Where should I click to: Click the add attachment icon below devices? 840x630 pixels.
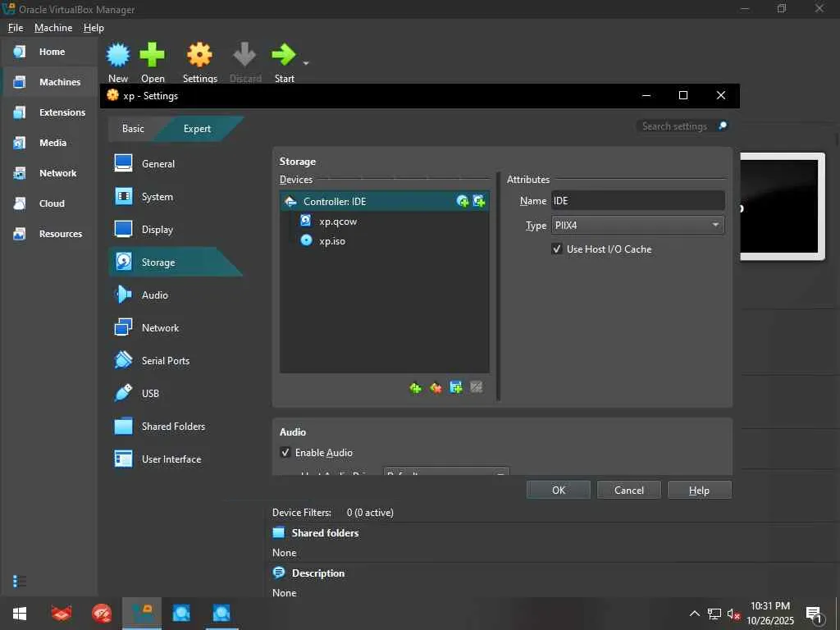[x=456, y=388]
